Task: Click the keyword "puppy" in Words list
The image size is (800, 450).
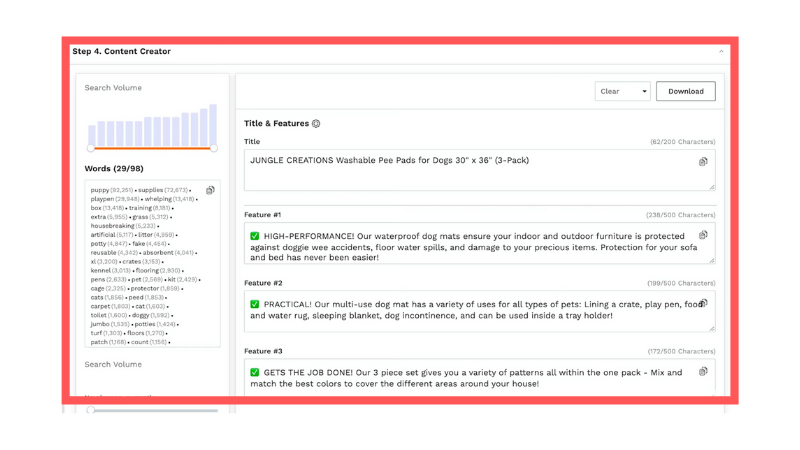Action: tap(100, 190)
